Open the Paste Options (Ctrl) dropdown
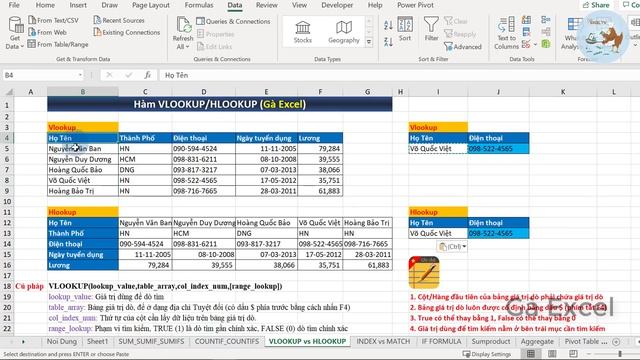Viewport: 640px width, 360px height. click(452, 247)
